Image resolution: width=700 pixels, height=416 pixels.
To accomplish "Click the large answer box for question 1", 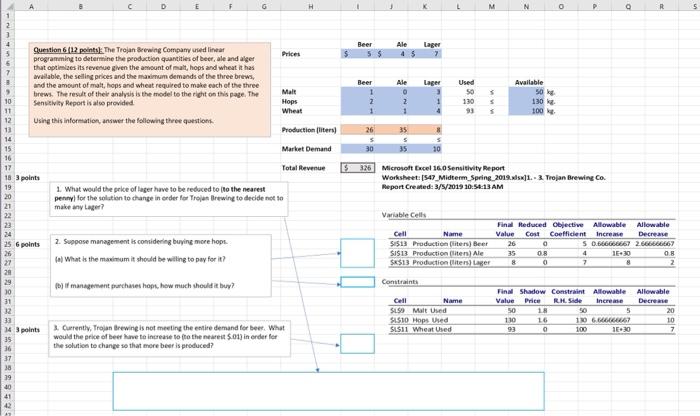I will (x=328, y=391).
